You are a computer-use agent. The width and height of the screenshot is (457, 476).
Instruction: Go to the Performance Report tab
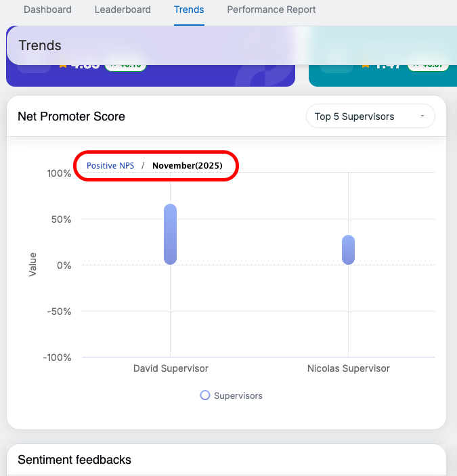pos(271,10)
